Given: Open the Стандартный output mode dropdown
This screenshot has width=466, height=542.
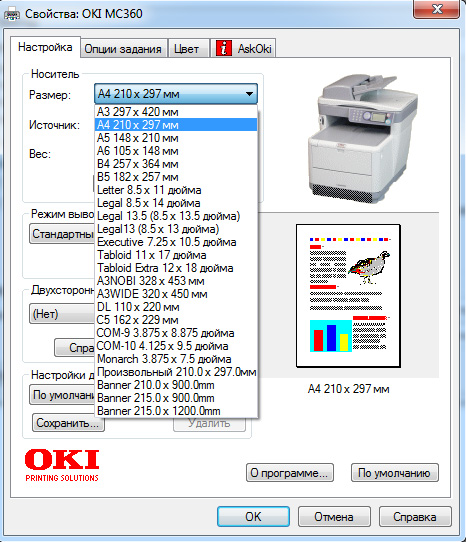Looking at the screenshot, I should point(62,234).
